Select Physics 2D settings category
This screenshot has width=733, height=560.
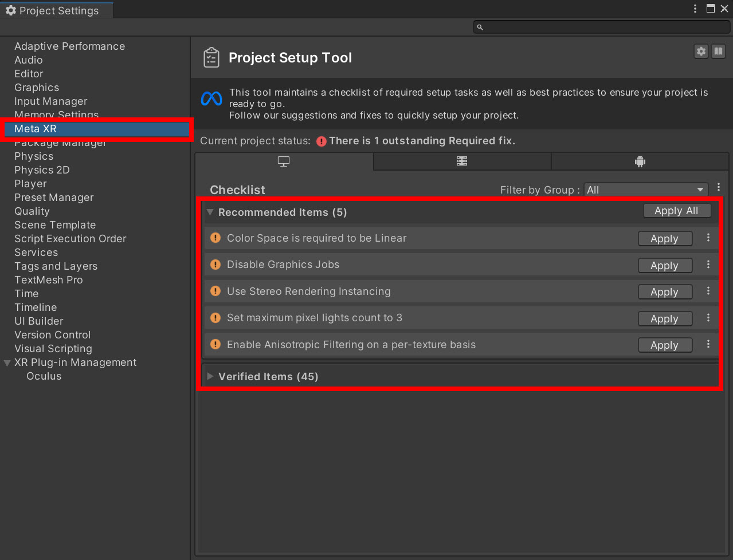click(x=42, y=170)
